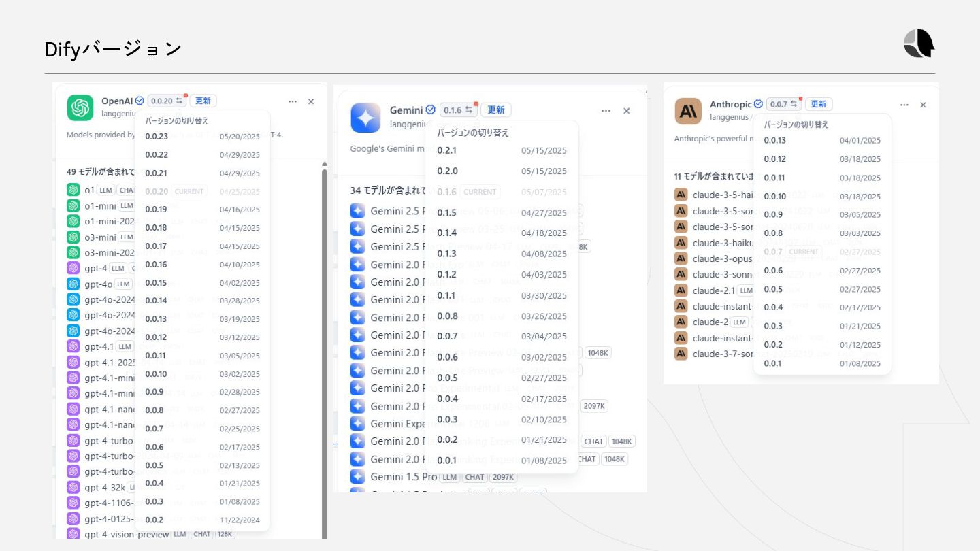980x551 pixels.
Task: Click the o1 model icon
Action: tap(73, 190)
